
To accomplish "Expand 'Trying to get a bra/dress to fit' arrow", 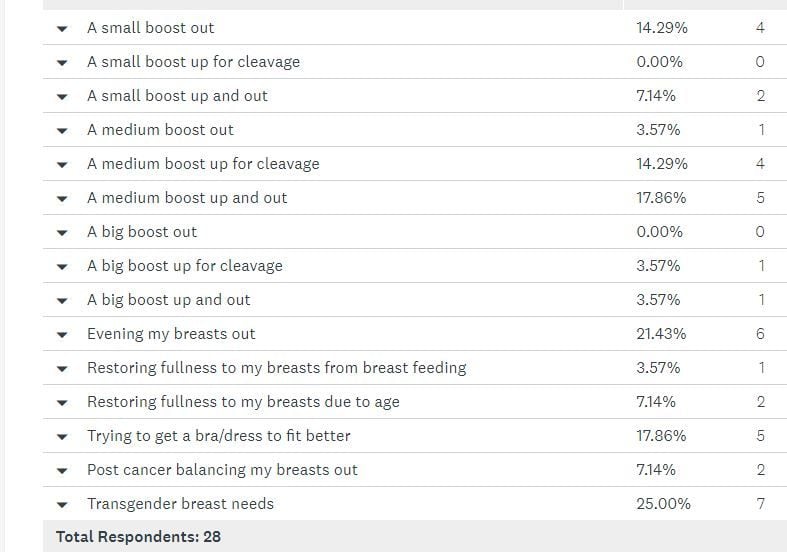I will point(62,437).
